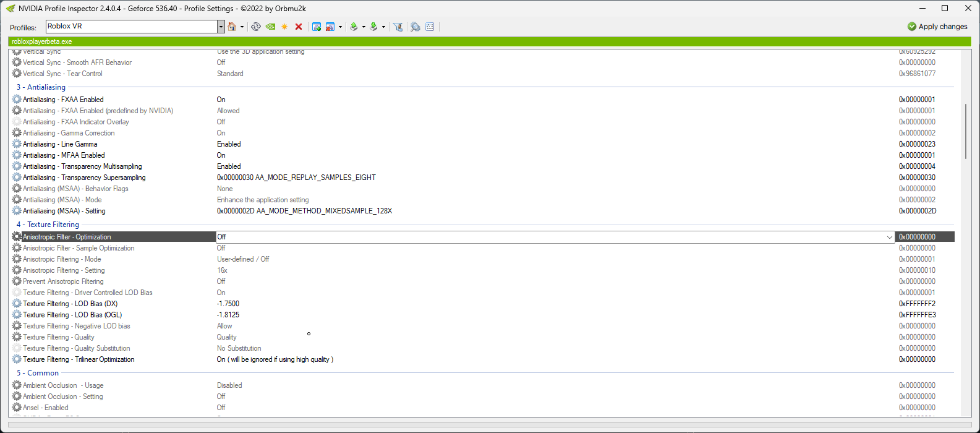The height and width of the screenshot is (433, 980).
Task: Select Texture Filtering - Negative LOD bias row
Action: pos(482,326)
